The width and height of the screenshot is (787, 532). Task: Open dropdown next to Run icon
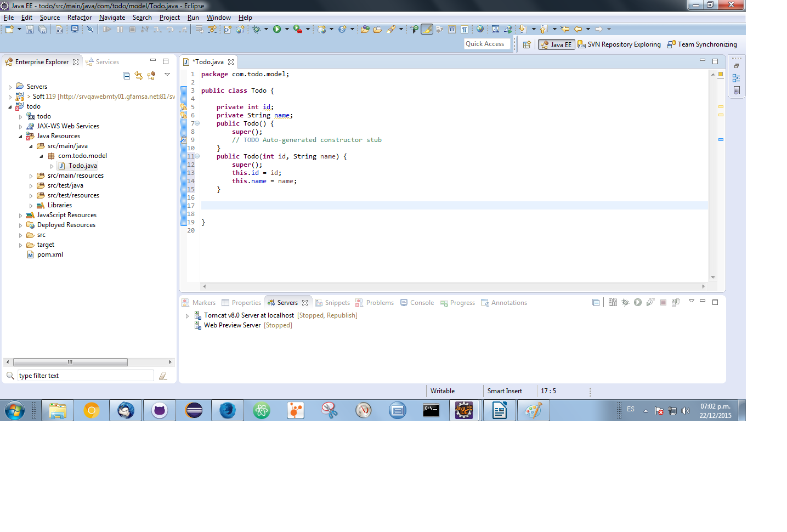point(287,29)
